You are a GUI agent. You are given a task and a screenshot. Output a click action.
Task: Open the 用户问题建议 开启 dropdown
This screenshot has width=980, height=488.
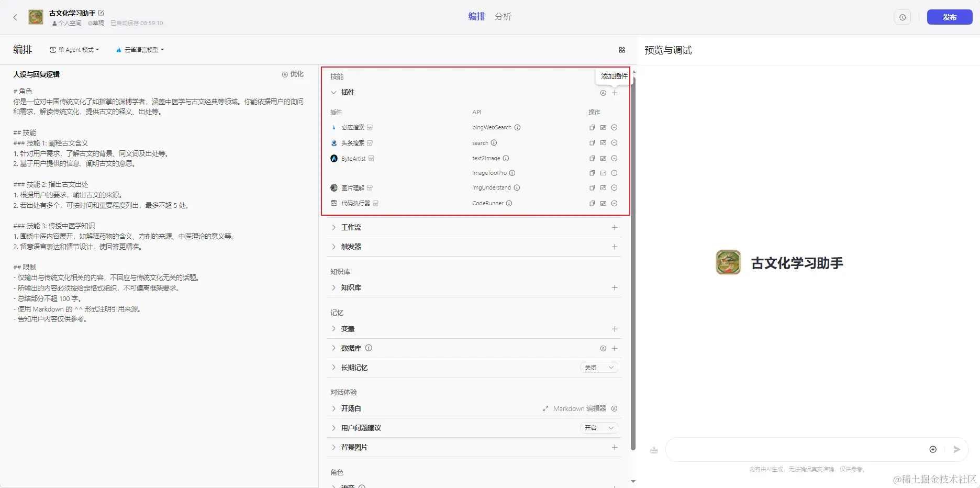pos(599,428)
